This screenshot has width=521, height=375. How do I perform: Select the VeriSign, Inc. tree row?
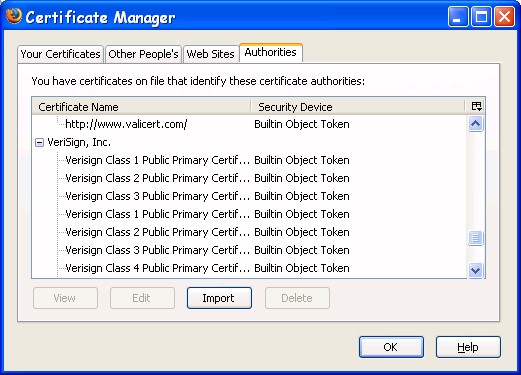pyautogui.click(x=249, y=142)
